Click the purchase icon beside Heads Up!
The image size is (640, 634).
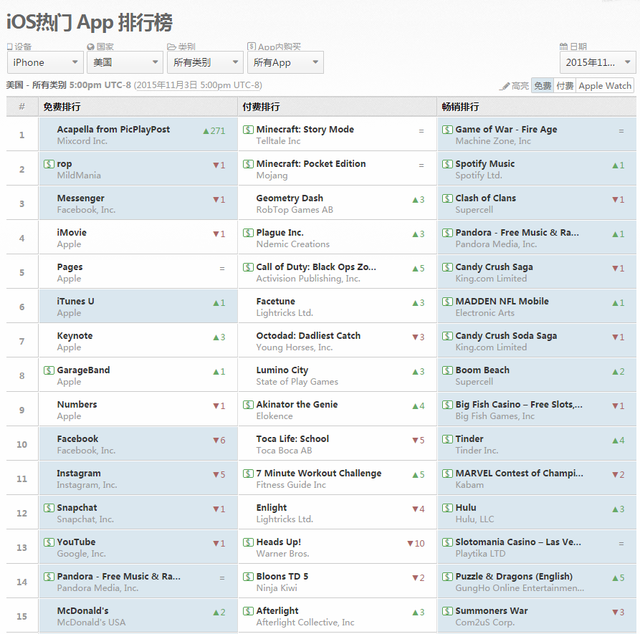(248, 542)
